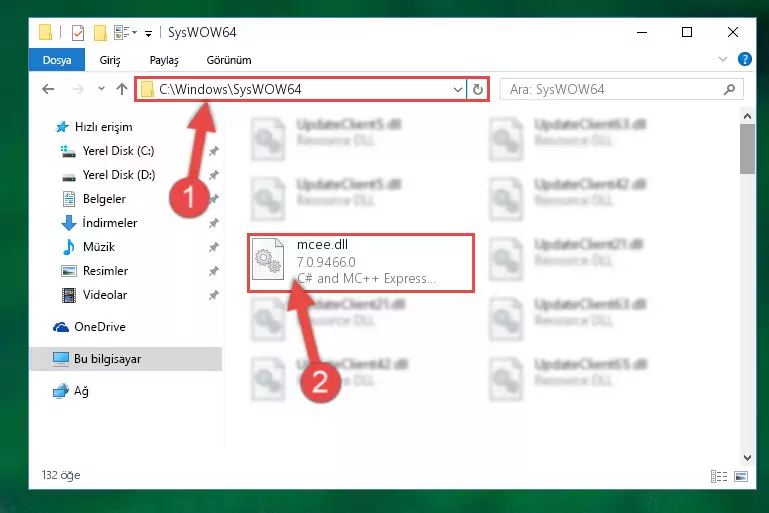
Task: Minimize the SysWOW64 window
Action: tap(641, 32)
